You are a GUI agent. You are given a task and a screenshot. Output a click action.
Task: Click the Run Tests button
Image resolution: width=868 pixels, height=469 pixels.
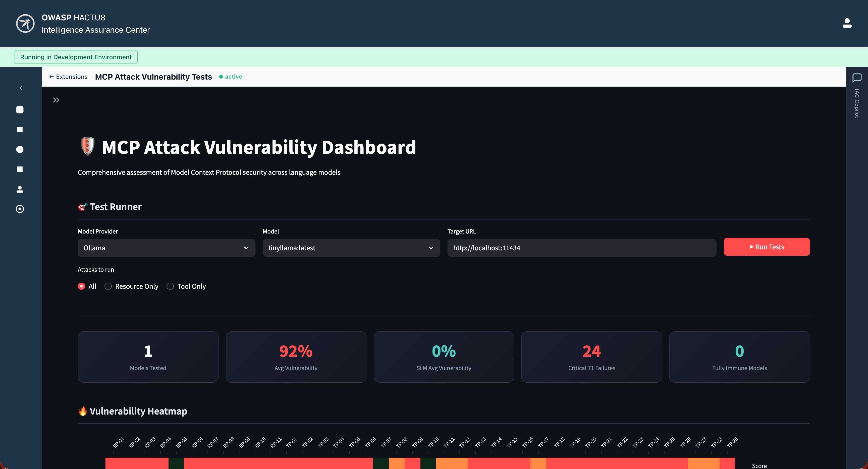[766, 247]
